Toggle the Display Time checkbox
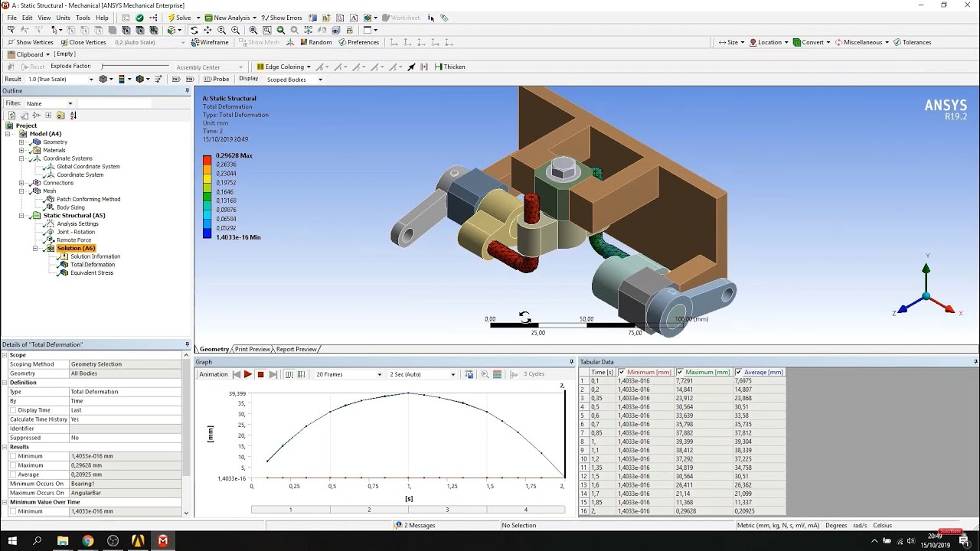Viewport: 980px width, 551px height. pos(13,410)
